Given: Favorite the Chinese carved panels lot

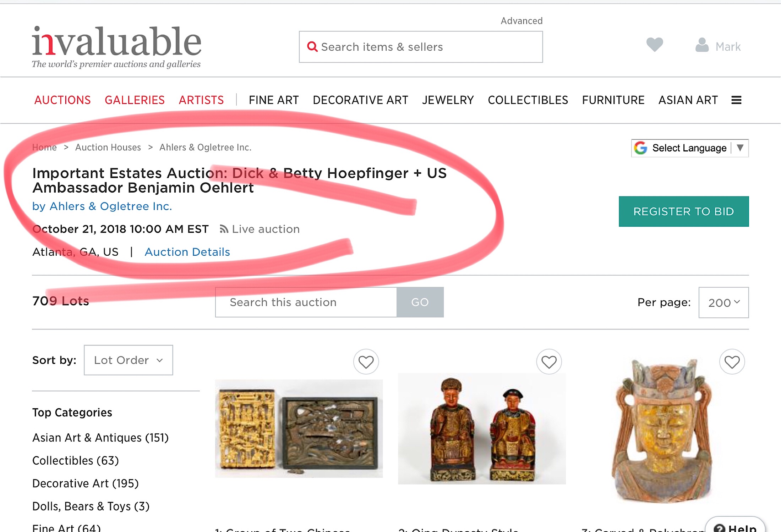Looking at the screenshot, I should click(x=366, y=362).
